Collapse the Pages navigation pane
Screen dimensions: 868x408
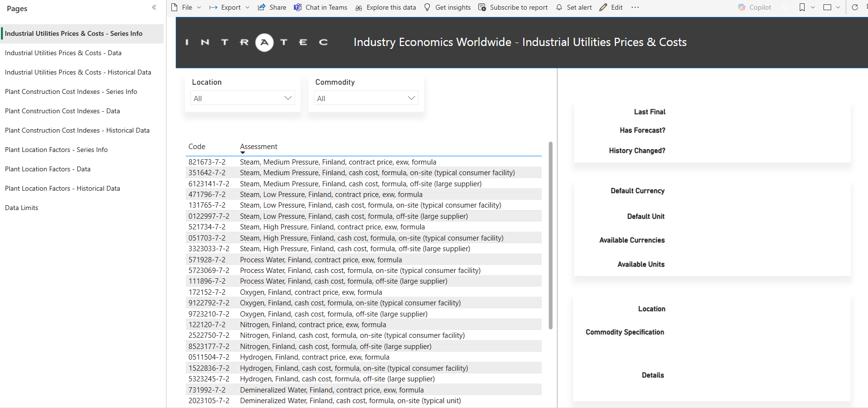(154, 7)
